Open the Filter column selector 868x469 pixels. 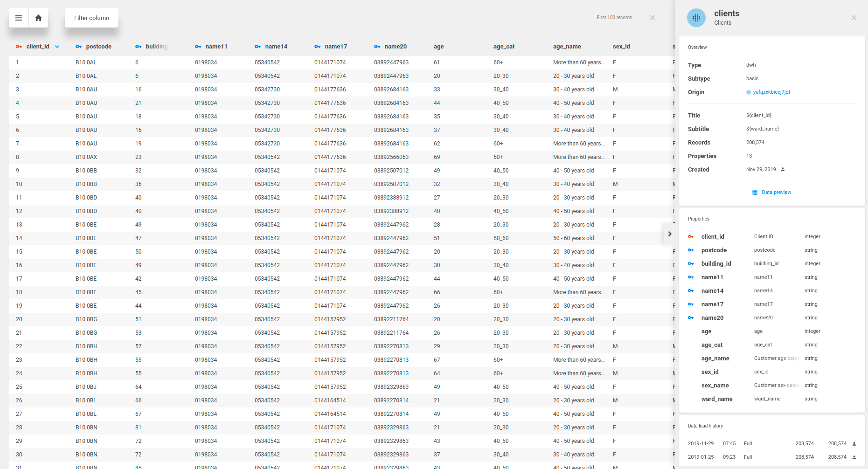(x=91, y=18)
